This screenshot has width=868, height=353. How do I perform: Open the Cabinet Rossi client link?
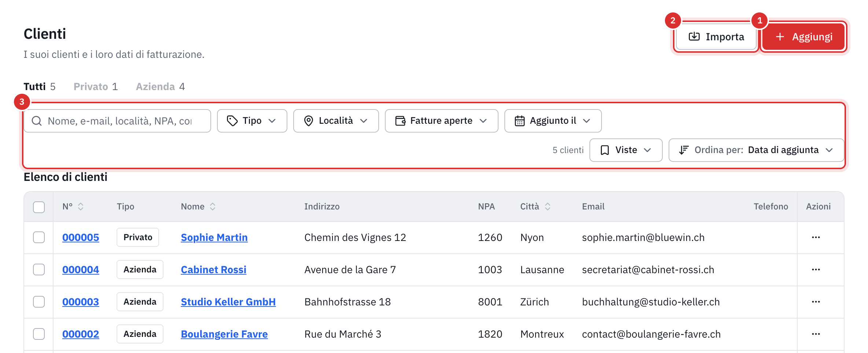point(214,270)
